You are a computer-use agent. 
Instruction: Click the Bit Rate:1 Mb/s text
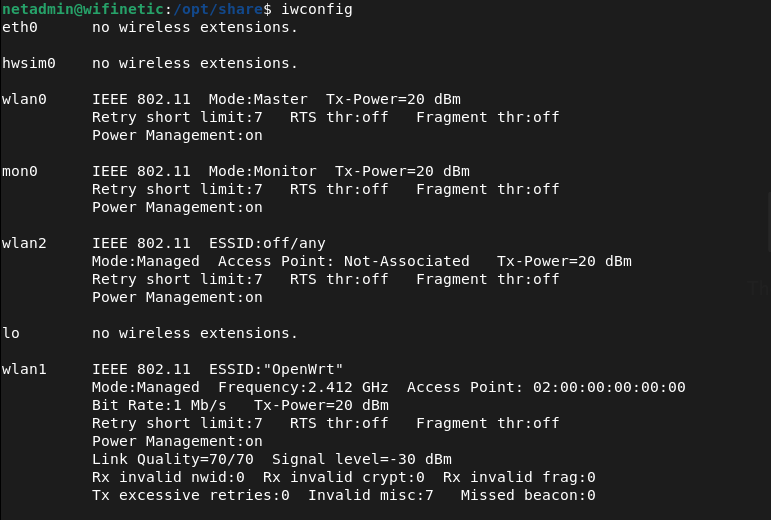pos(159,405)
